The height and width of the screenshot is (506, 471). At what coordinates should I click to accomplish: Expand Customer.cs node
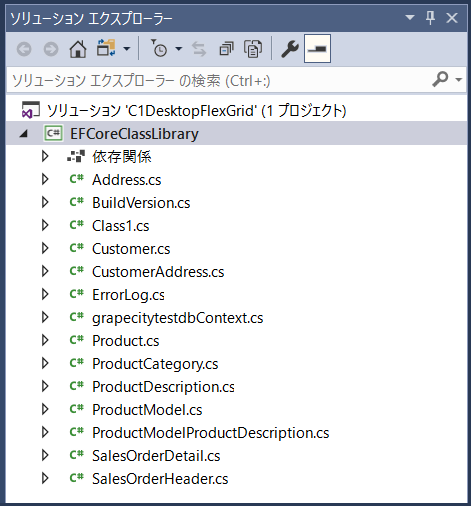[x=45, y=248]
